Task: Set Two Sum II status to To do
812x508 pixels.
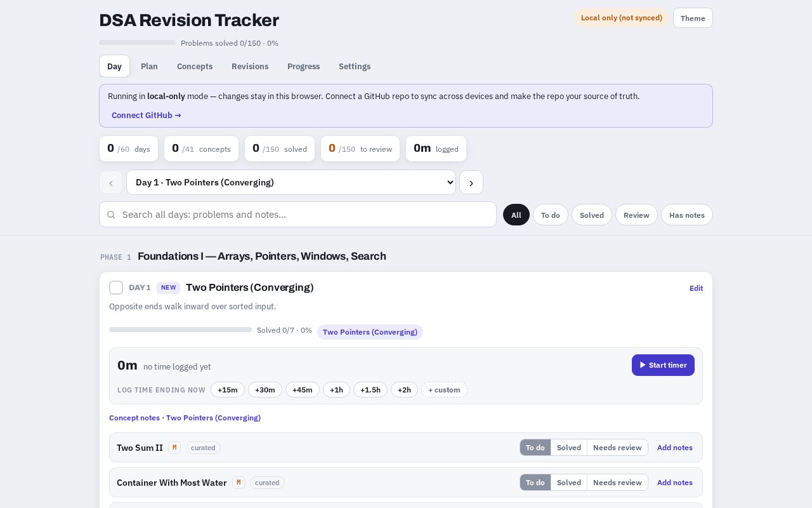Action: [x=535, y=448]
